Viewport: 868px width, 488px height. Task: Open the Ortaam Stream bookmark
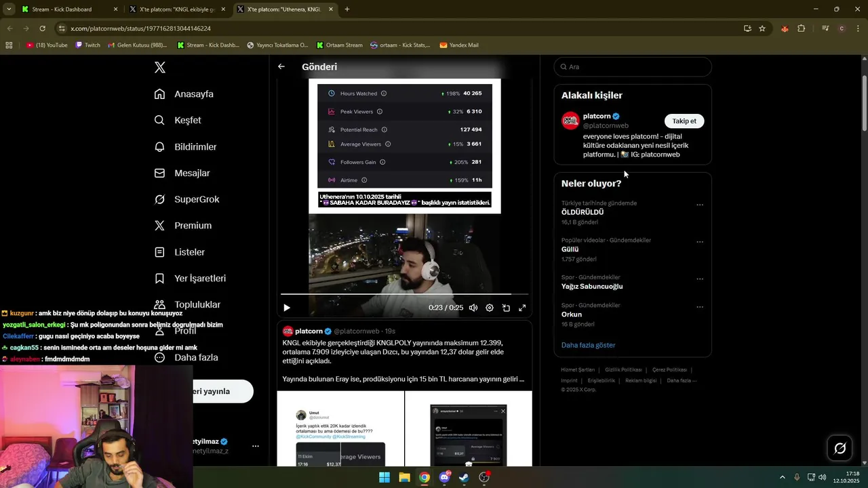coord(339,45)
